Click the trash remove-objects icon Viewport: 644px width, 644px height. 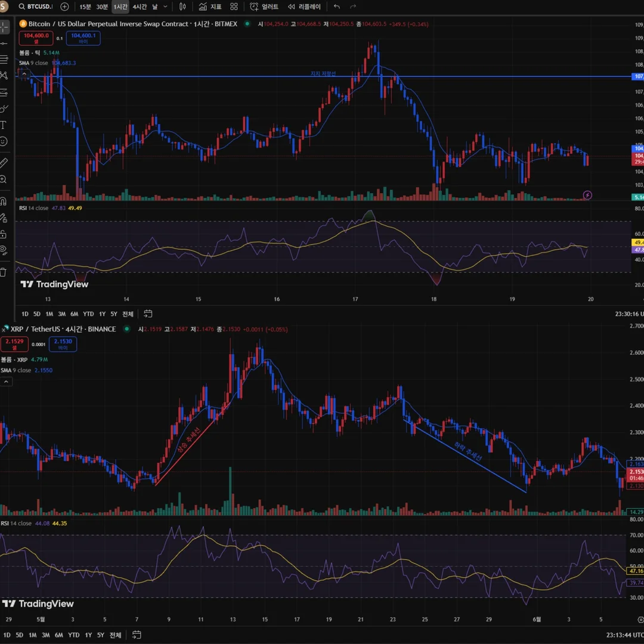click(x=4, y=273)
